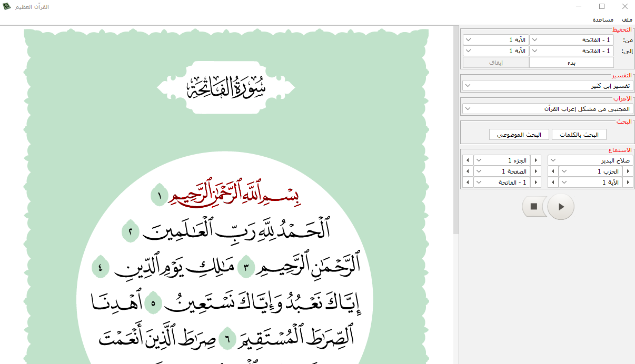635x364 pixels.
Task: Click the left arrow beside listening الآية 1
Action: pos(553,182)
